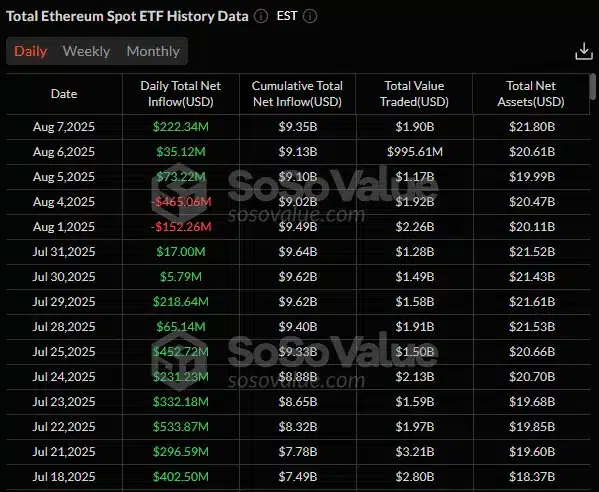The height and width of the screenshot is (492, 599).
Task: Select the Jul 31,2025 date cell
Action: 64,252
